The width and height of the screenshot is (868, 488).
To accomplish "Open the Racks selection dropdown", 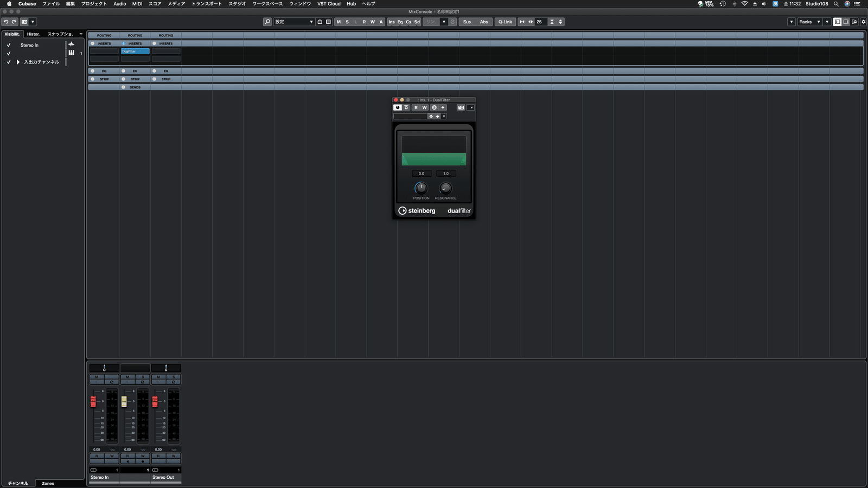I will (x=810, y=22).
